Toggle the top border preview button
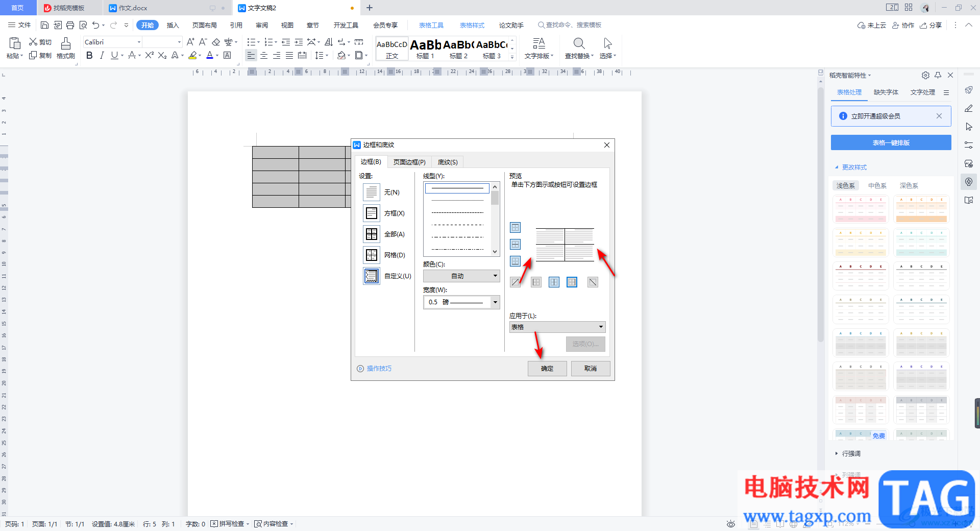Screen dimensions: 980x531 click(x=516, y=227)
